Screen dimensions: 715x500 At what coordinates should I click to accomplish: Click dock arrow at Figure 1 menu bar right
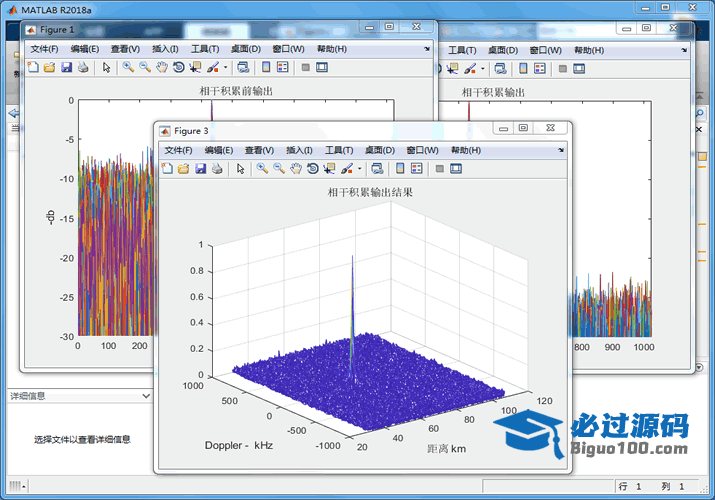[427, 49]
